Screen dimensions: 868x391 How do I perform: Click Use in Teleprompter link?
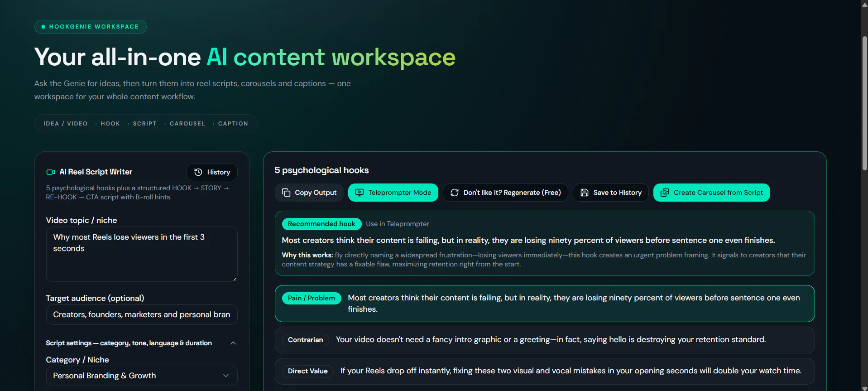[x=398, y=224]
